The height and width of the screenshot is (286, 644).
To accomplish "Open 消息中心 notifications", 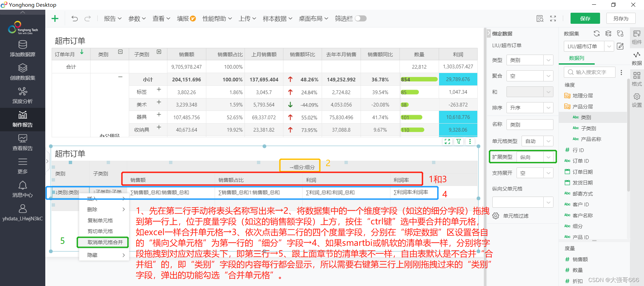I will click(22, 190).
